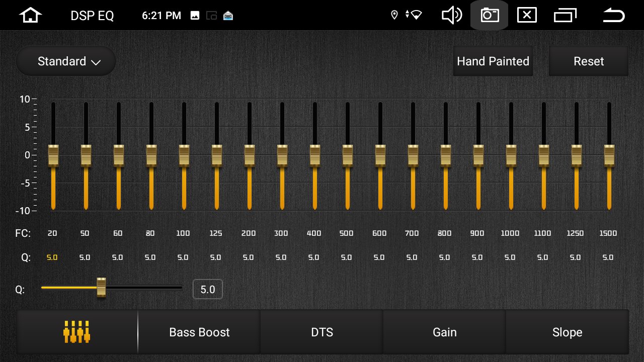644x362 pixels.
Task: Select the Q value under 1000 Hz
Action: 510,257
